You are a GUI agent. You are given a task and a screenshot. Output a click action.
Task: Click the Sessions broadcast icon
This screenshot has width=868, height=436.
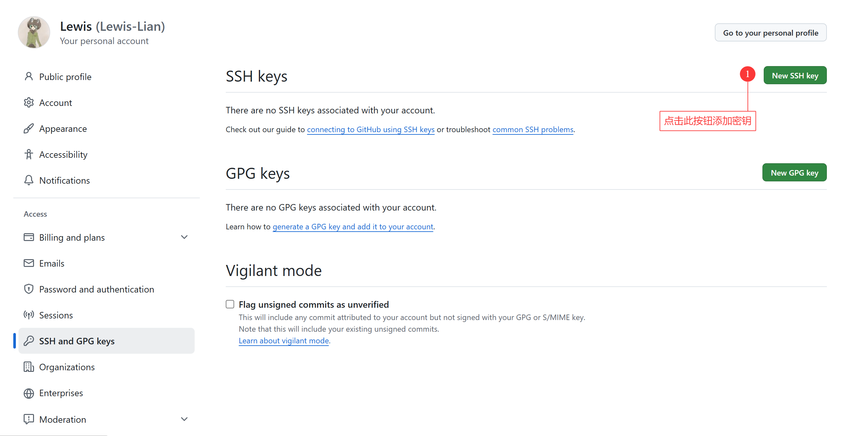pyautogui.click(x=29, y=315)
